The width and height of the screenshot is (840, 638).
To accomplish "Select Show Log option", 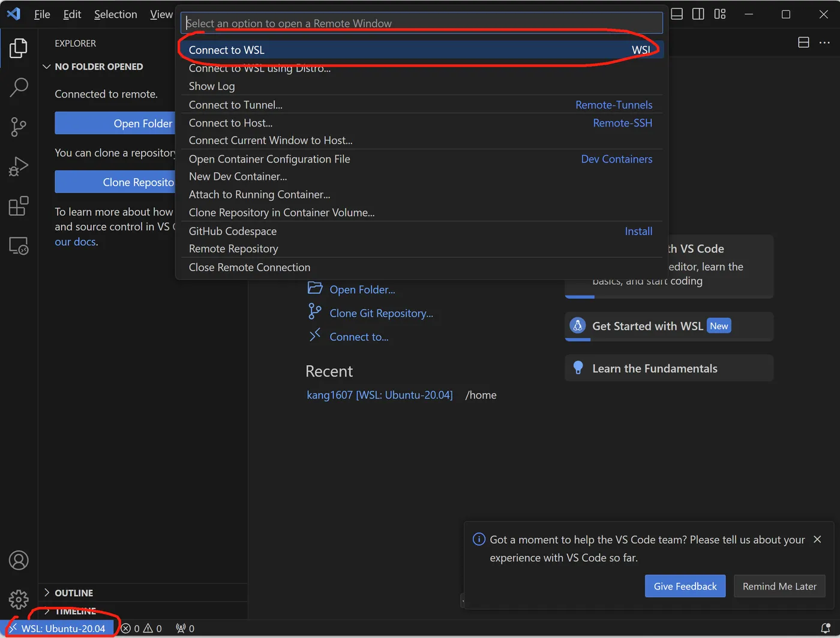I will (421, 86).
